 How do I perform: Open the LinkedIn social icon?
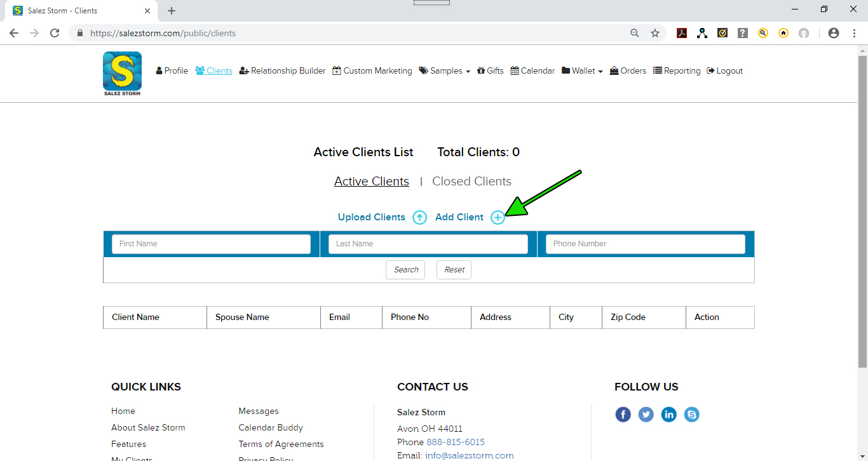coord(668,415)
